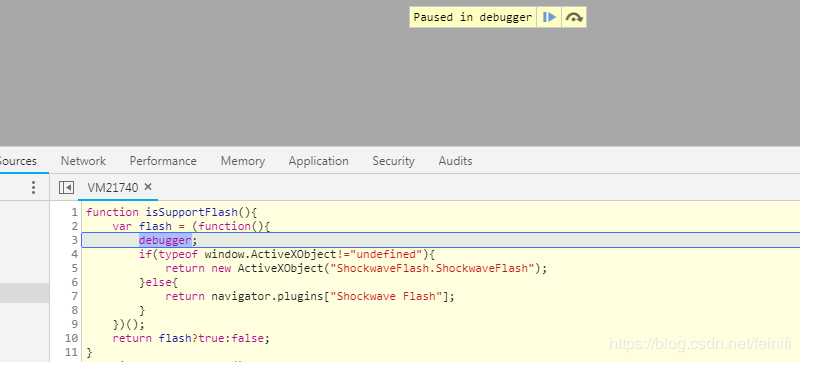Toggle breakpoint on line number 3
Image resolution: width=819 pixels, height=370 pixels.
coord(74,240)
